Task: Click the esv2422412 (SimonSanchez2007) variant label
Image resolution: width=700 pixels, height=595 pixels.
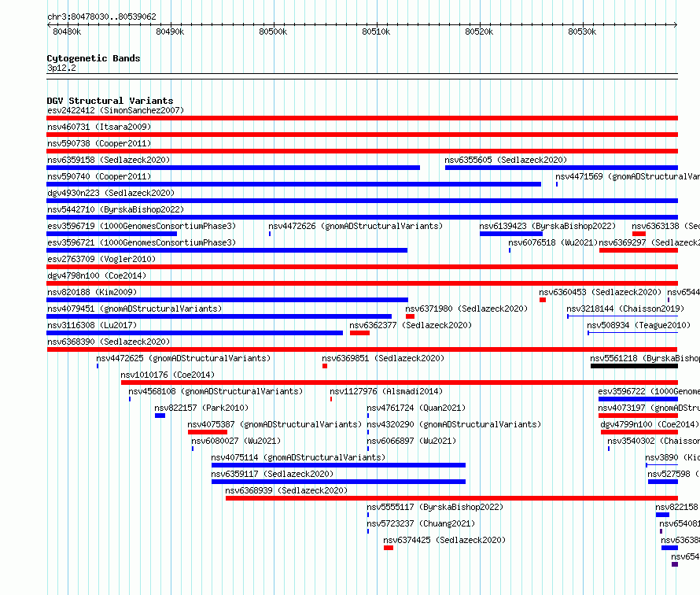Action: pyautogui.click(x=115, y=110)
